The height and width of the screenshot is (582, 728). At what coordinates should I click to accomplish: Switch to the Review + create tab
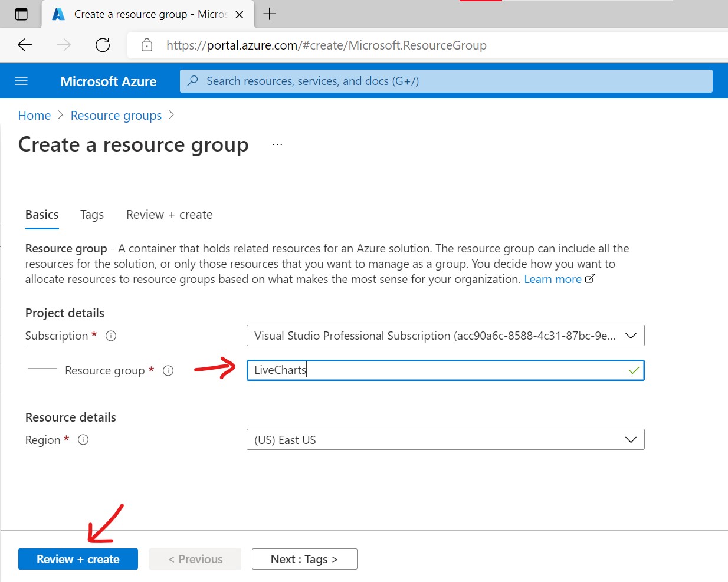tap(169, 215)
